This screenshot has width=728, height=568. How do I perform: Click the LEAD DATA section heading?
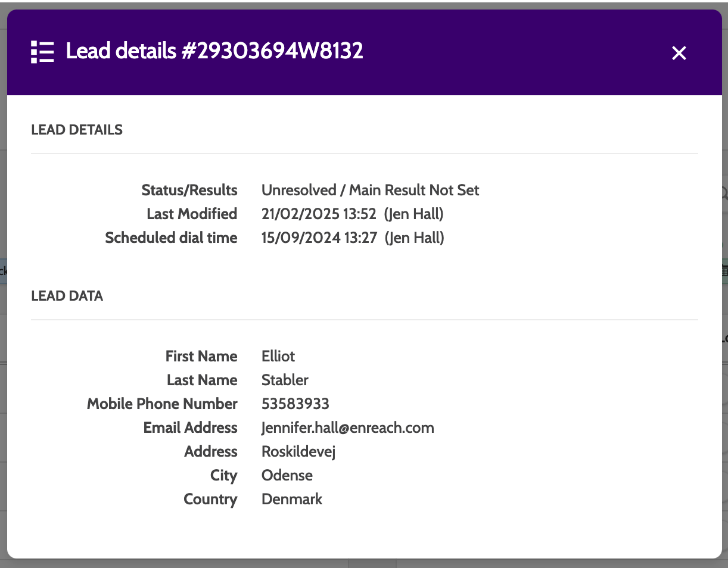click(67, 296)
